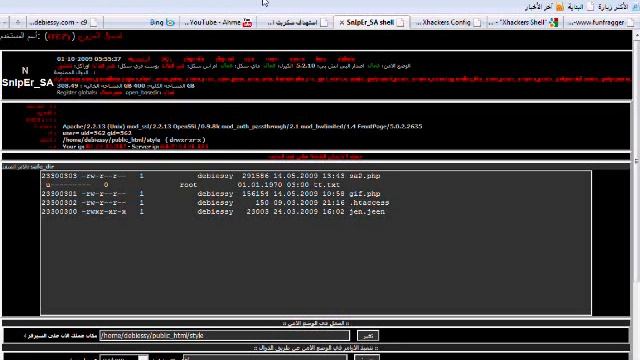Click the 01-10-2009 03:55:37 timestamp

(89, 59)
